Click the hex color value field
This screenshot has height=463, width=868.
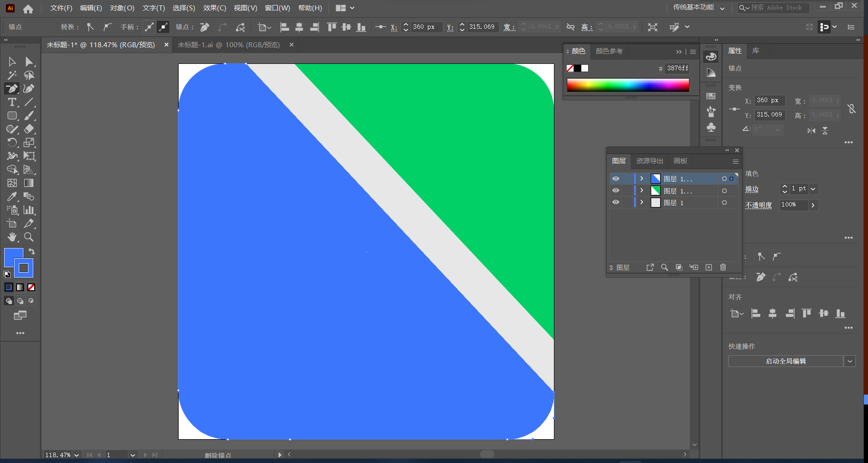pyautogui.click(x=677, y=68)
